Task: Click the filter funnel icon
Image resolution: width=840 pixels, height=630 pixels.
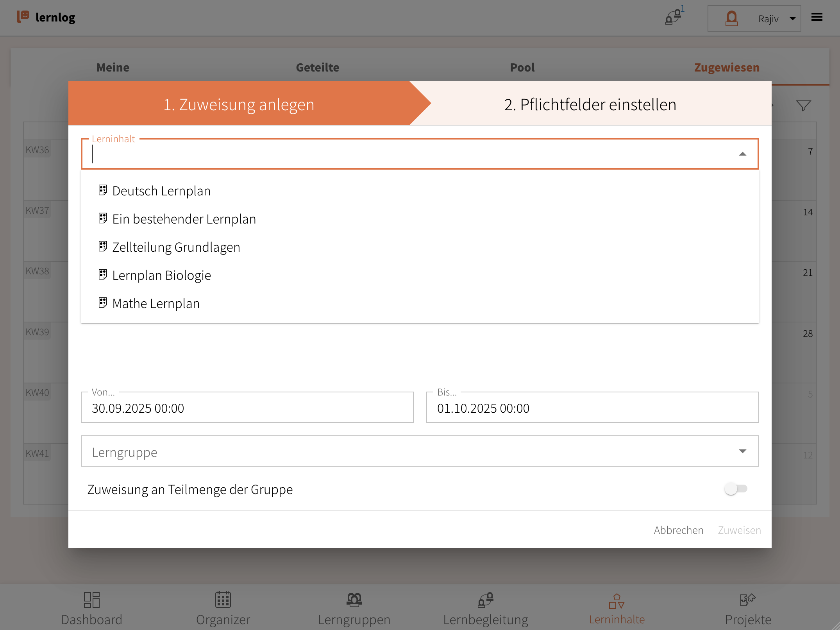Action: (x=803, y=106)
